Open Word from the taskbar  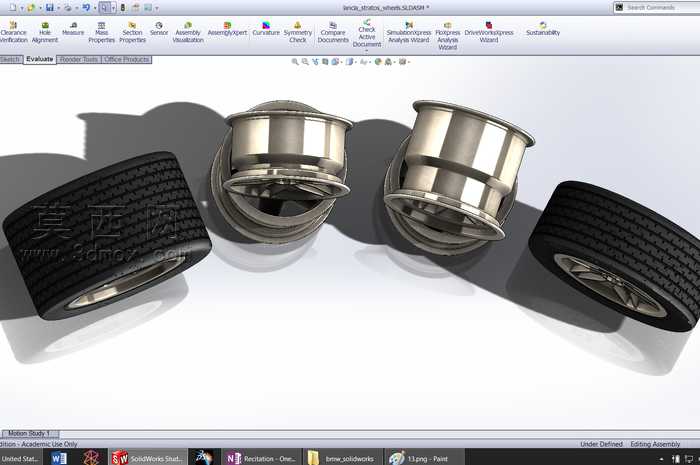pos(59,458)
